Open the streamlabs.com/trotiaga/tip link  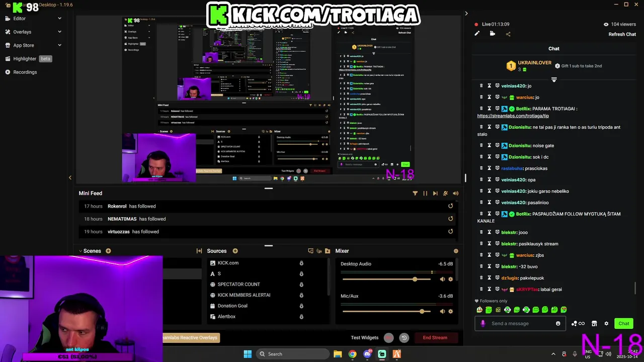click(x=513, y=116)
